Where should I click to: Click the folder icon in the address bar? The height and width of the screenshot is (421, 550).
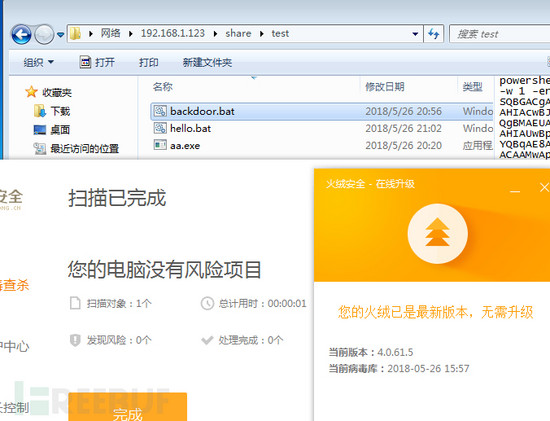pos(75,34)
